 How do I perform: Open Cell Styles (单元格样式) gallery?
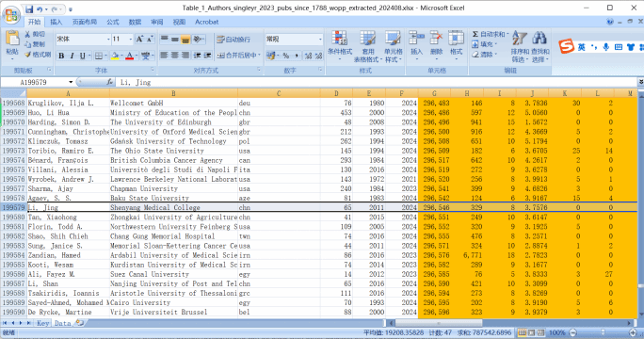393,46
